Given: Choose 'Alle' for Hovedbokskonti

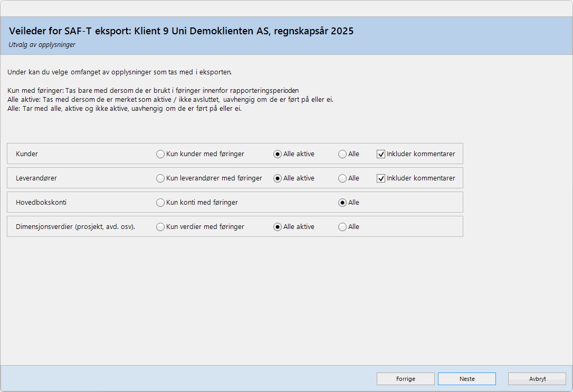Looking at the screenshot, I should click(342, 203).
